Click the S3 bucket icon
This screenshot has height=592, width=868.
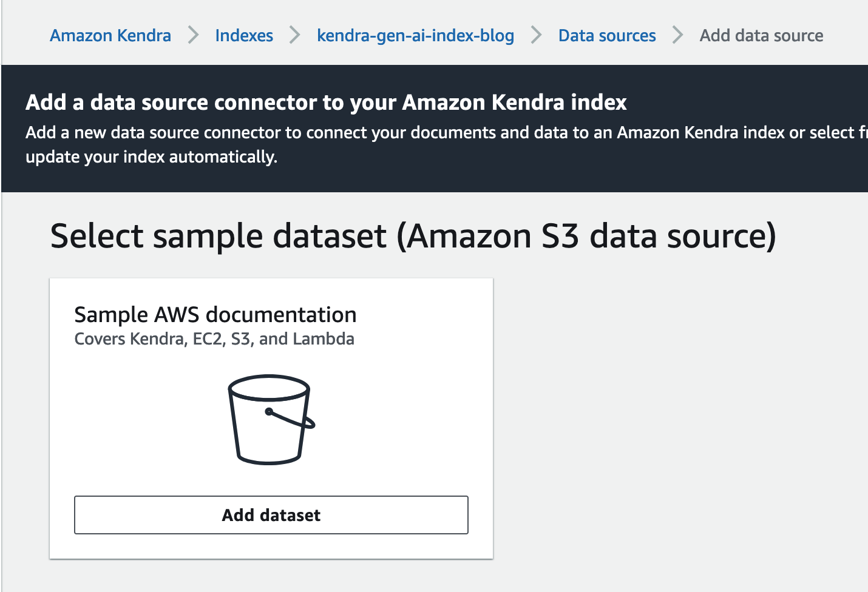pyautogui.click(x=271, y=420)
